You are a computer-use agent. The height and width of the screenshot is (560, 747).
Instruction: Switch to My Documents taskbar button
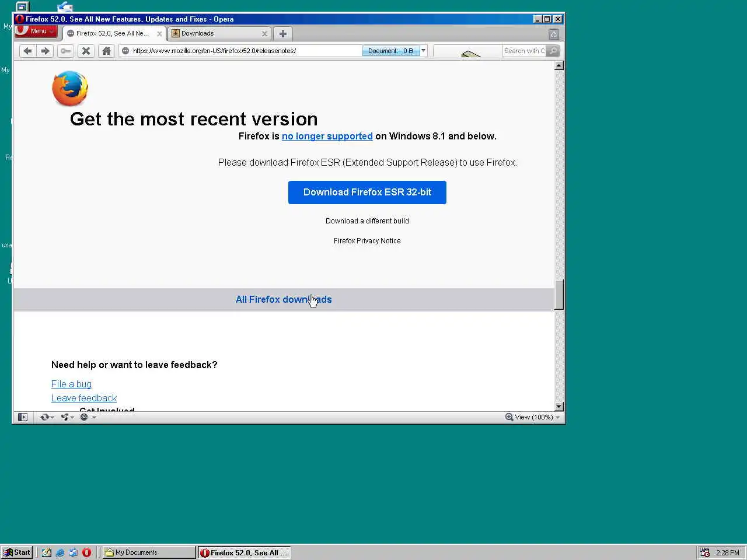149,552
